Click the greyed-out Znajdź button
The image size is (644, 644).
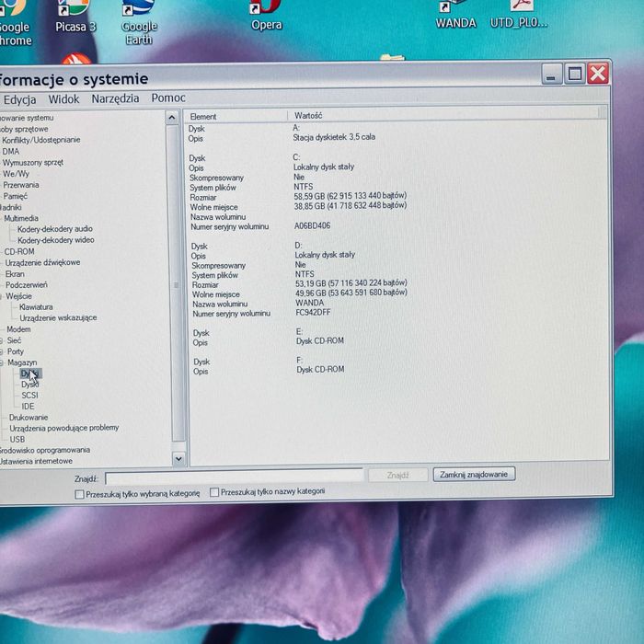[398, 476]
